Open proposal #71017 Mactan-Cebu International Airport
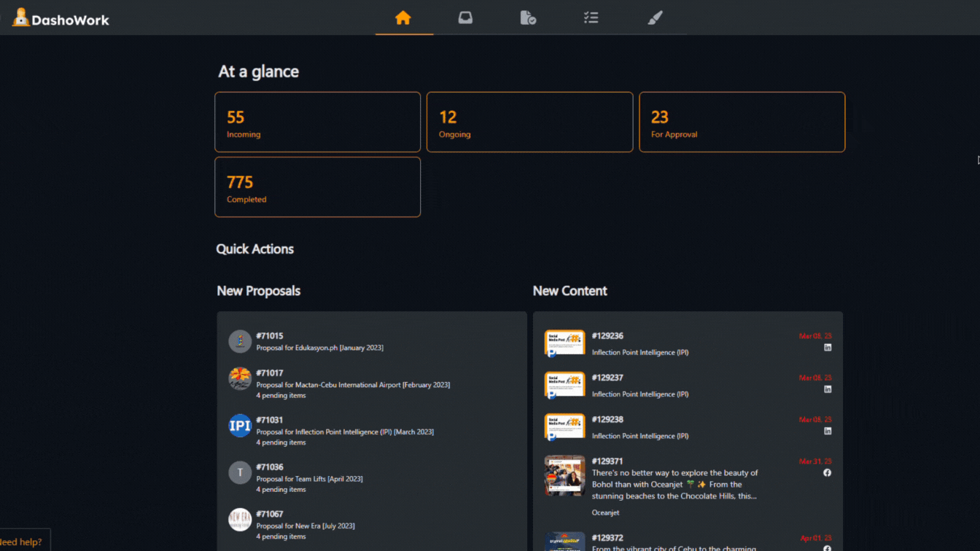Viewport: 980px width, 551px height. click(x=372, y=383)
